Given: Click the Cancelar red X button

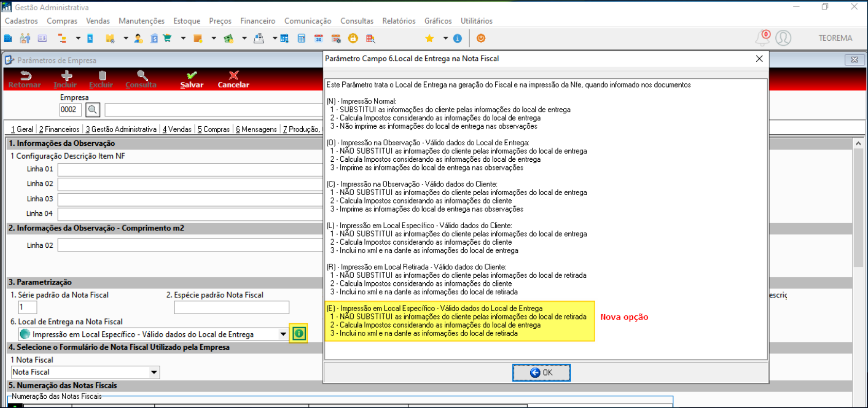Looking at the screenshot, I should (233, 80).
